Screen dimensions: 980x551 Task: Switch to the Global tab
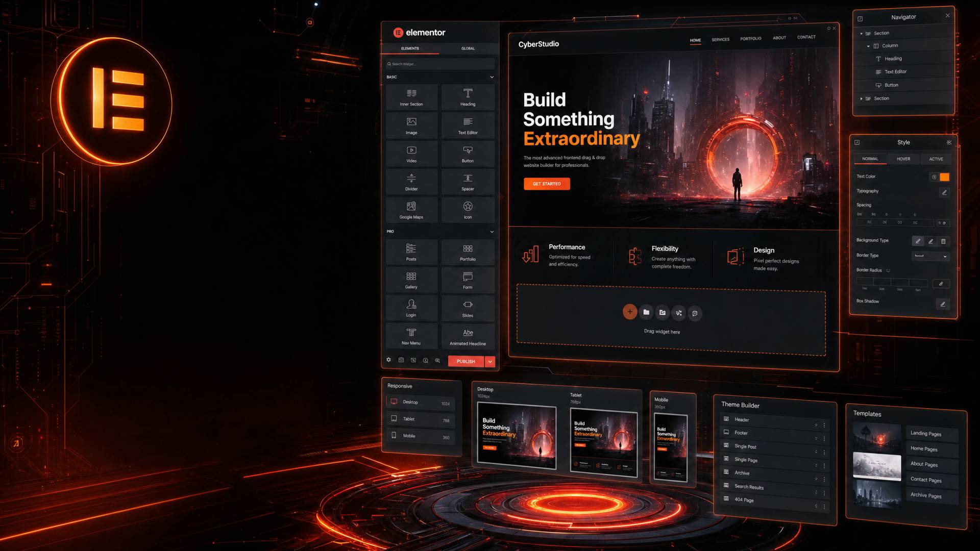(468, 48)
